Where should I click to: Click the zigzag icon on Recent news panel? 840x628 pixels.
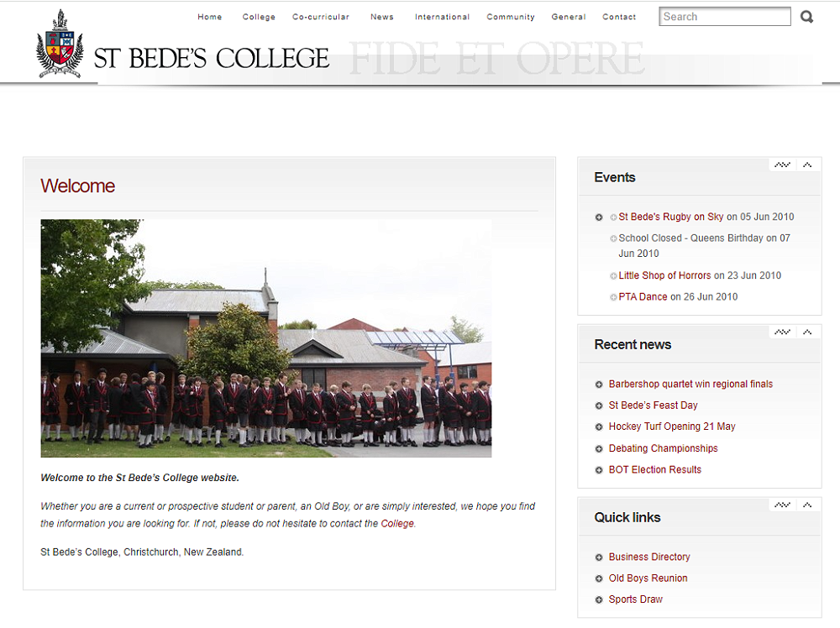782,332
